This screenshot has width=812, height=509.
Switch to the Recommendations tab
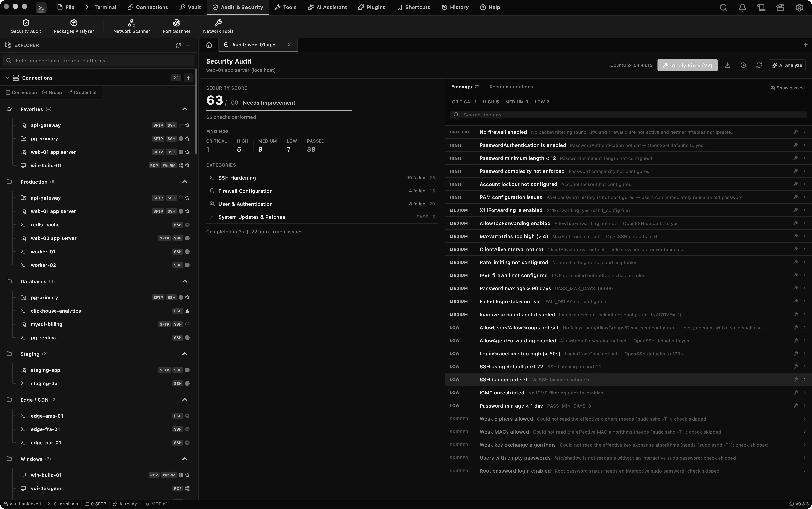[x=511, y=87]
